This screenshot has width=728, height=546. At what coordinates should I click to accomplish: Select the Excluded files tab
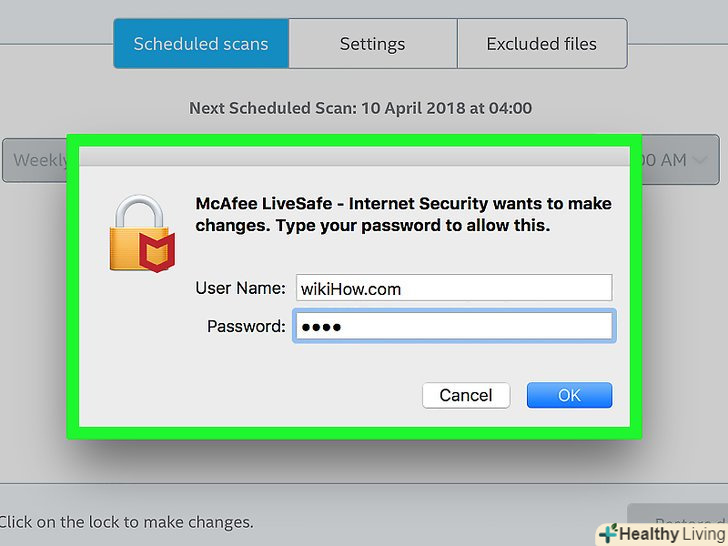[541, 44]
